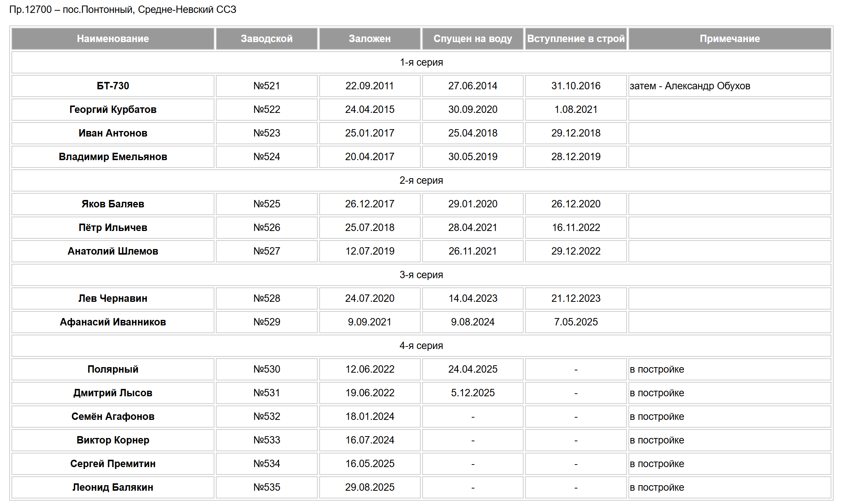Screen dimensions: 841x504
Task: Click the Примечание column header
Action: pyautogui.click(x=730, y=39)
